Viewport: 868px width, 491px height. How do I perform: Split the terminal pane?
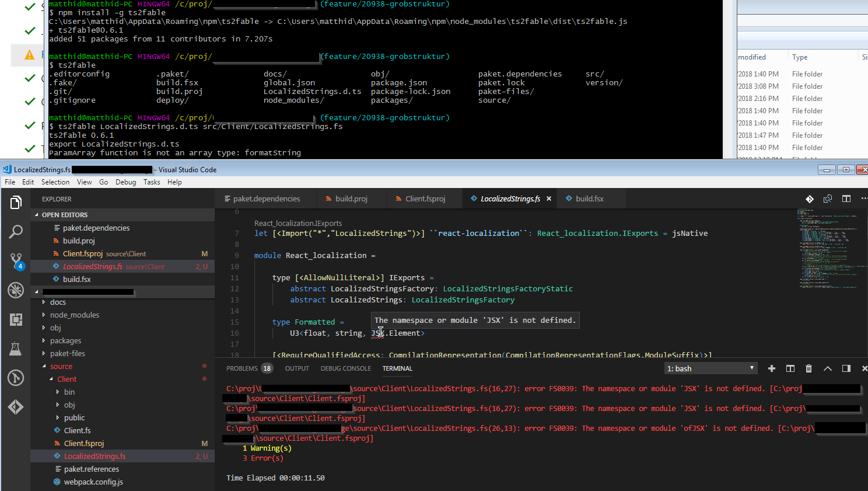(x=790, y=368)
